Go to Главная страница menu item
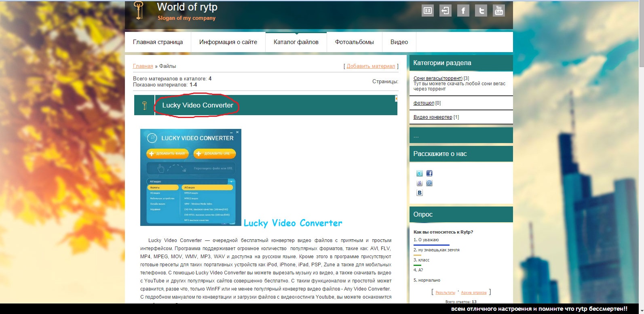 (x=158, y=42)
